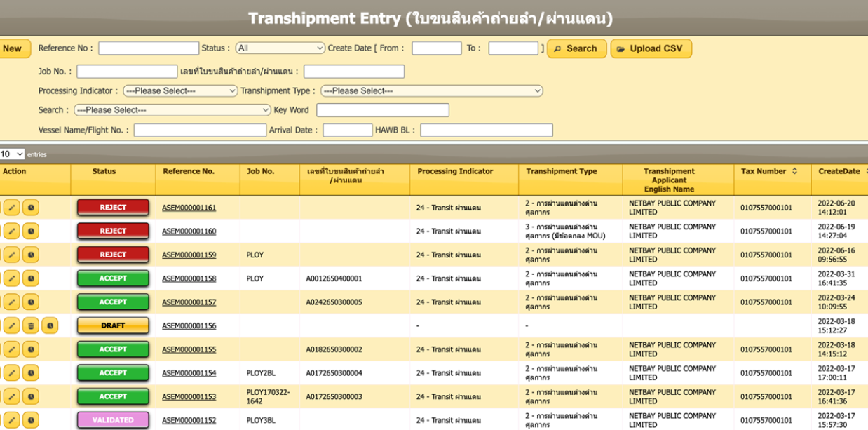Focus the Reference No input field

tap(149, 48)
